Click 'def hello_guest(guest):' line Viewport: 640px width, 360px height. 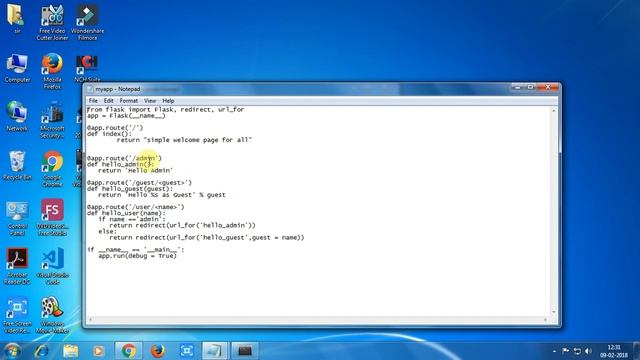(x=130, y=189)
